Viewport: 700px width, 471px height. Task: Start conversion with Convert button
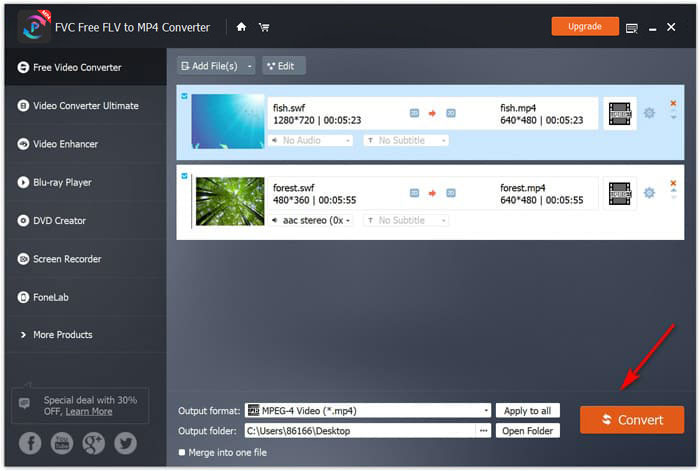tap(632, 420)
